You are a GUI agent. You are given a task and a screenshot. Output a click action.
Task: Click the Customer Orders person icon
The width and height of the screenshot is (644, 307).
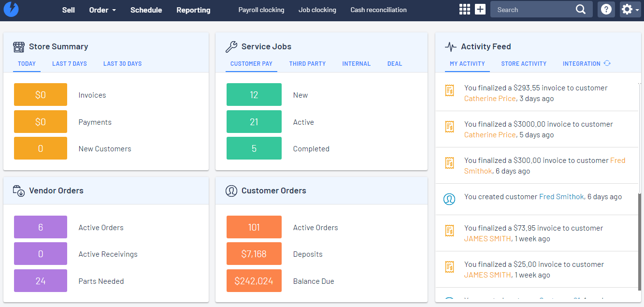(x=231, y=190)
